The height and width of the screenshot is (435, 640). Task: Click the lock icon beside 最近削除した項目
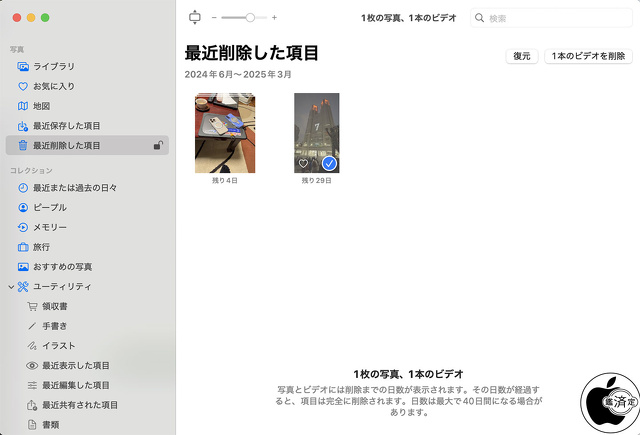pyautogui.click(x=158, y=146)
